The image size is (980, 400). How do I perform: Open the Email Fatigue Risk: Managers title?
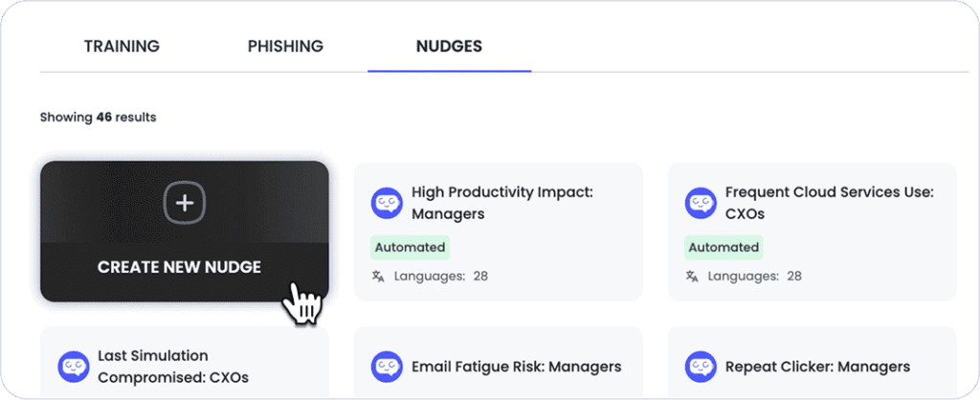516,367
